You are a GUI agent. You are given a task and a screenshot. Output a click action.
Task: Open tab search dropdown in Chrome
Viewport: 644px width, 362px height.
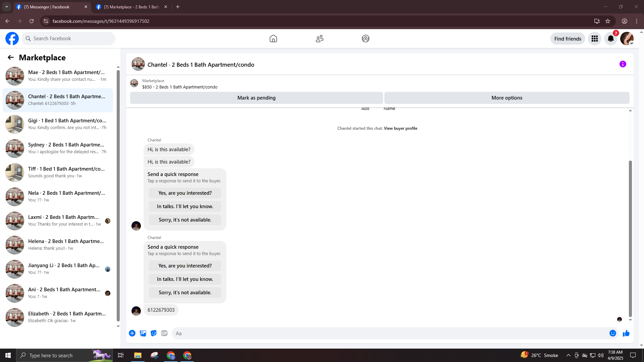coord(7,7)
